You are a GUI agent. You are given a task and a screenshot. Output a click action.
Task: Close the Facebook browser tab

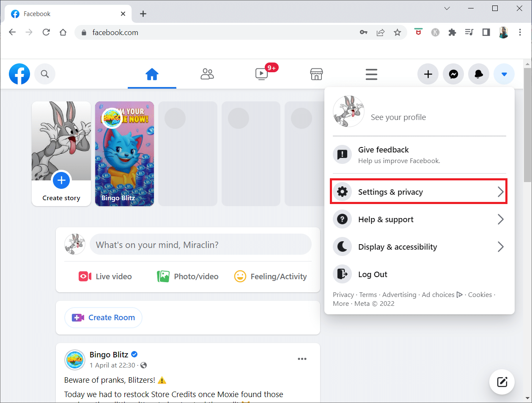tap(123, 14)
